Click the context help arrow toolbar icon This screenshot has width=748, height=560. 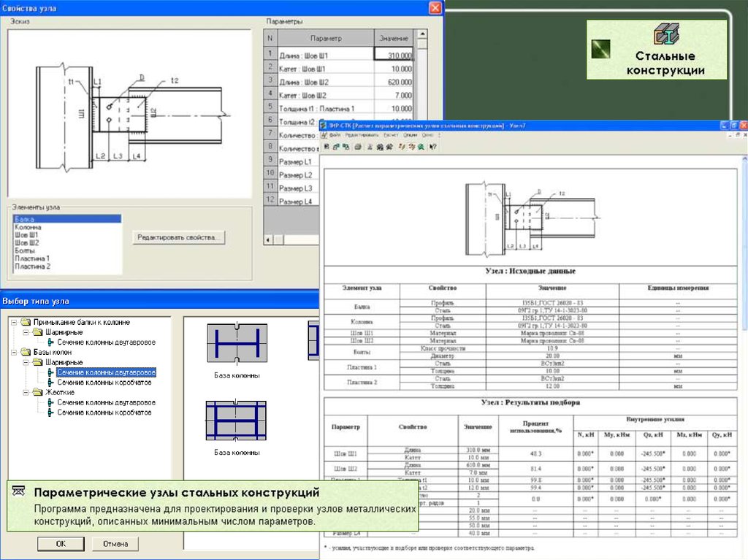tap(432, 147)
